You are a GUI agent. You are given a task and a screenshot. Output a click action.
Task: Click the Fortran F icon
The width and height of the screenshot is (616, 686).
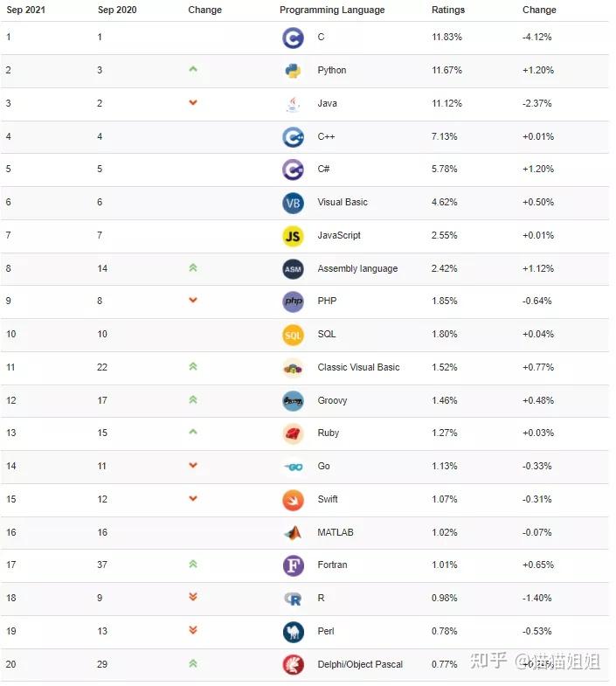pyautogui.click(x=293, y=565)
